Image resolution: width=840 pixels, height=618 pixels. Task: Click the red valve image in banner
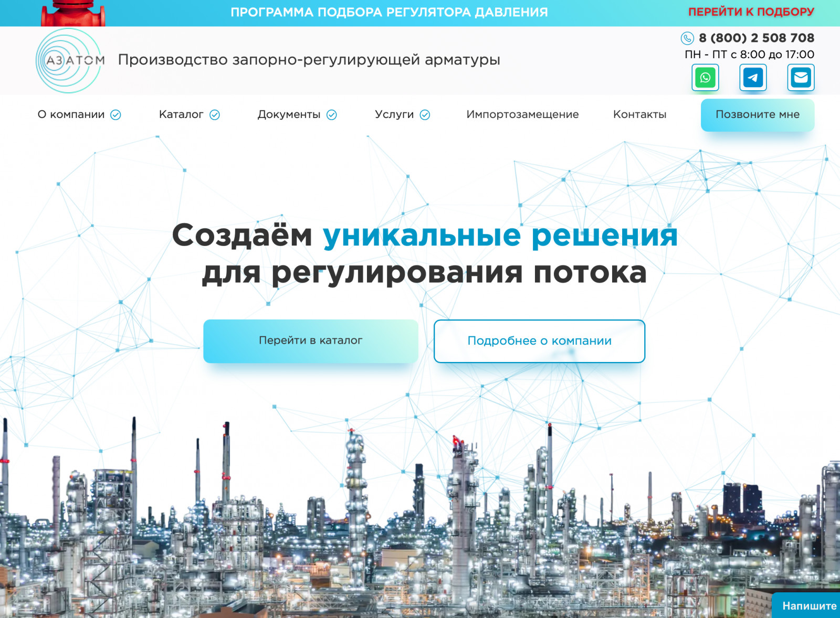[x=73, y=13]
